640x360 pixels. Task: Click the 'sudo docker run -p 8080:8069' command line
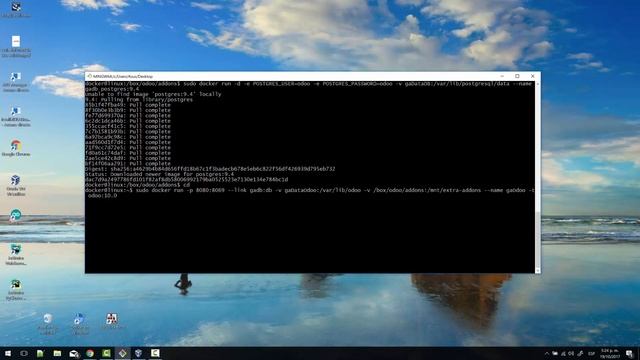(310, 190)
